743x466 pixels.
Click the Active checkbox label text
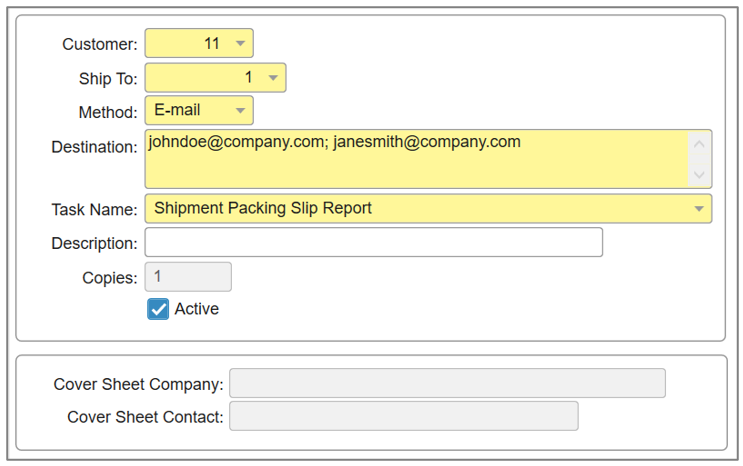pyautogui.click(x=196, y=309)
